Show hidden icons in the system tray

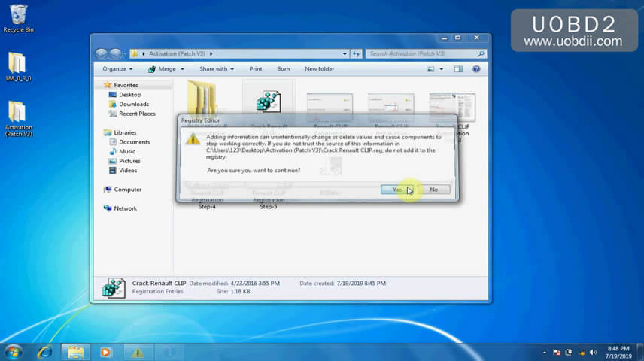tap(544, 352)
